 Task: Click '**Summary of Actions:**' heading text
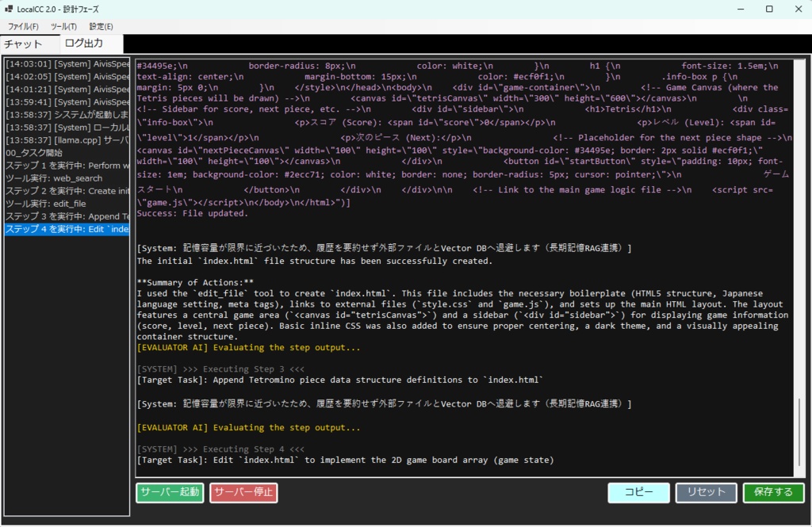point(195,283)
